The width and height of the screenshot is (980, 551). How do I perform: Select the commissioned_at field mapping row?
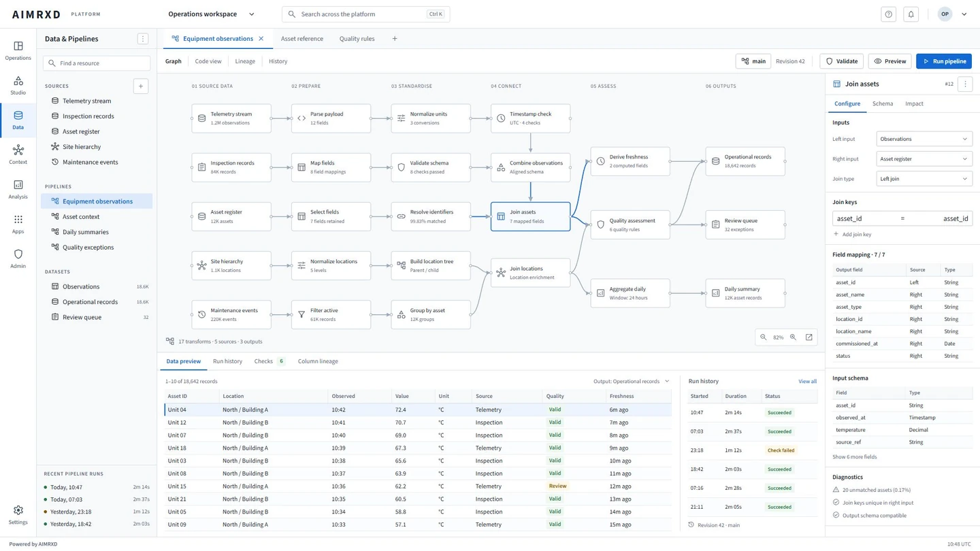tap(902, 344)
